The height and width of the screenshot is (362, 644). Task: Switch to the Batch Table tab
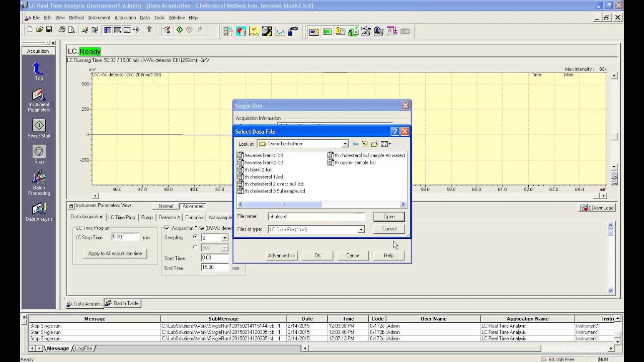[x=122, y=303]
